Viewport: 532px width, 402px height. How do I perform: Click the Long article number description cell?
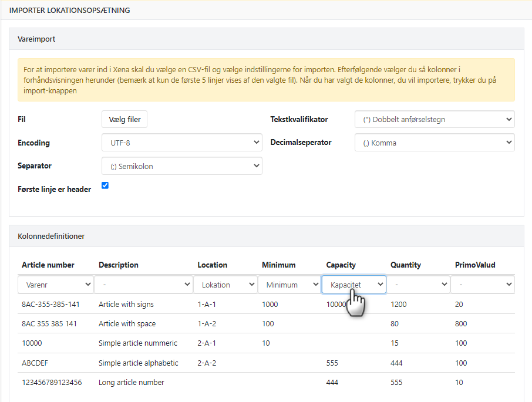132,382
